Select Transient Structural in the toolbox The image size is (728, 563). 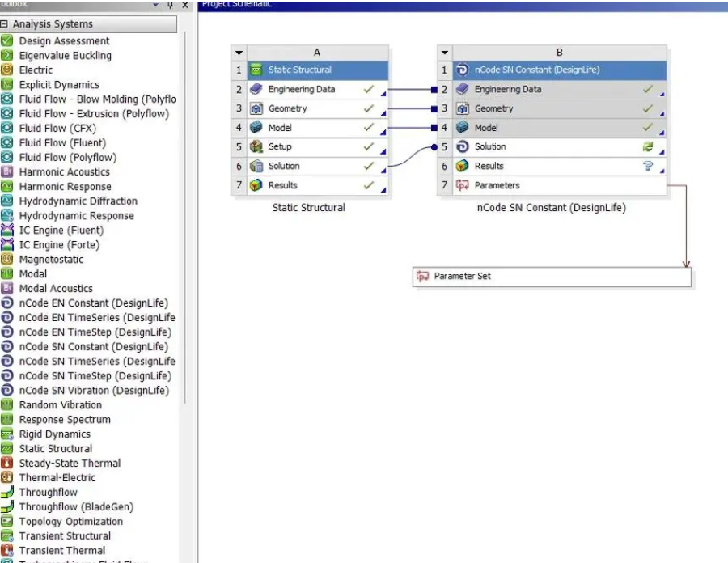[x=65, y=535]
